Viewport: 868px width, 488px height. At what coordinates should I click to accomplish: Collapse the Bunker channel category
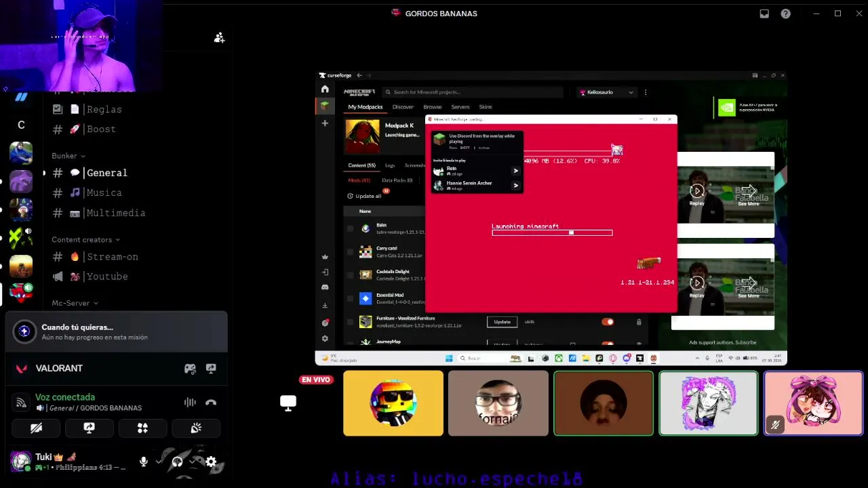[x=68, y=156]
